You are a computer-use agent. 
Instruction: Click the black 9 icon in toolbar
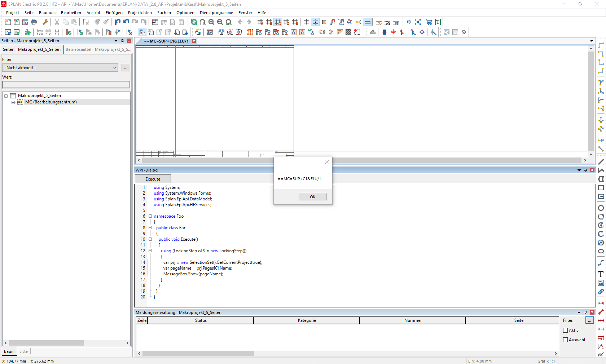[464, 32]
